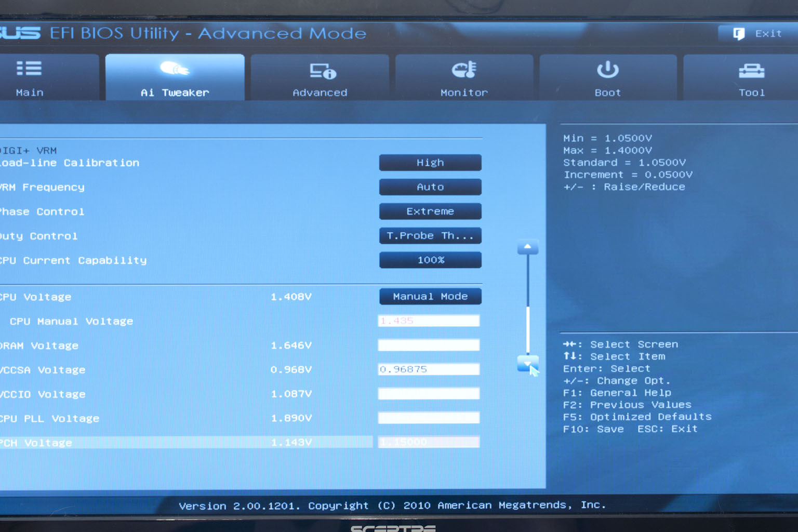Click the 1.408V CPU voltage reading
Image resolution: width=798 pixels, height=532 pixels.
291,297
